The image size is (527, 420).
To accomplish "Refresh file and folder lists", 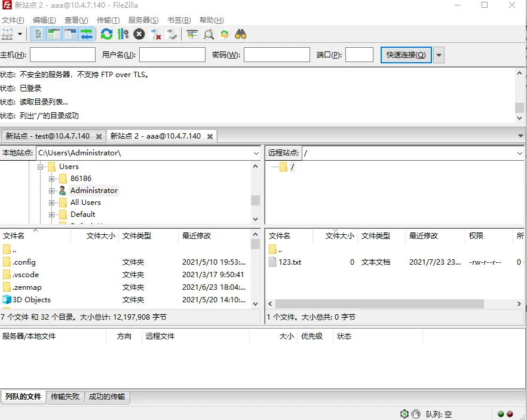I will (x=106, y=34).
